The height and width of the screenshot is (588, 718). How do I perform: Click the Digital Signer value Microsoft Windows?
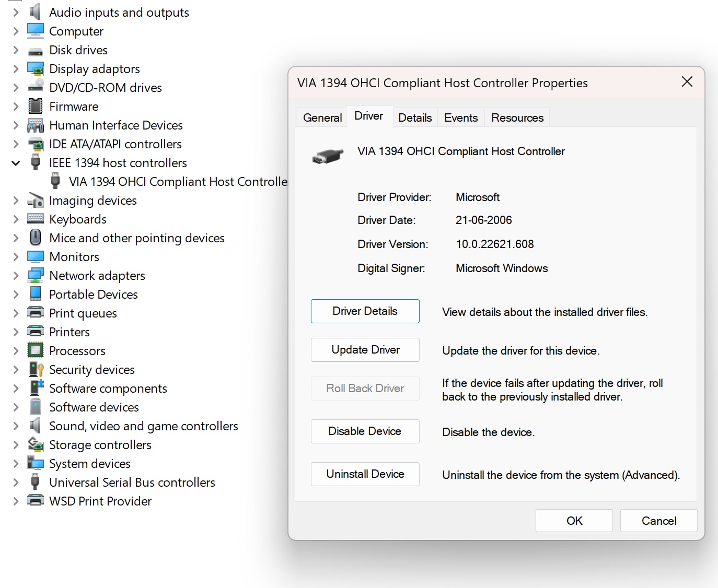point(502,268)
